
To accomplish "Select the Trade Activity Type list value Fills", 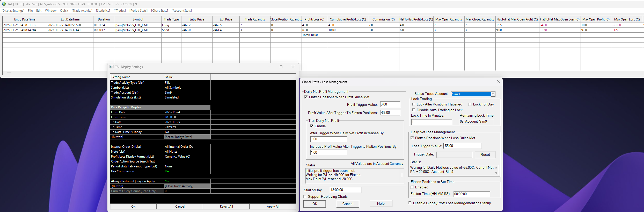I will point(187,83).
